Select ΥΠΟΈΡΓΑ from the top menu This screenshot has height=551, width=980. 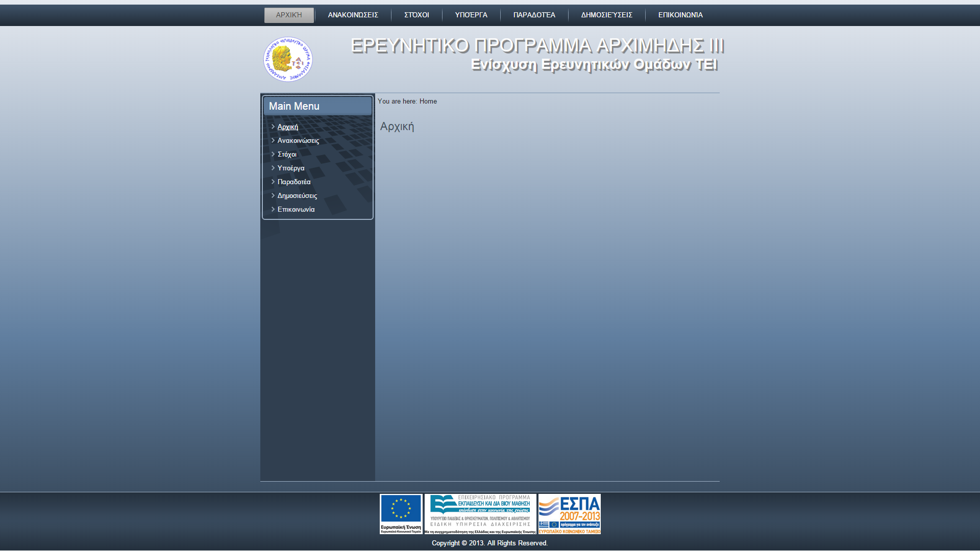[471, 15]
